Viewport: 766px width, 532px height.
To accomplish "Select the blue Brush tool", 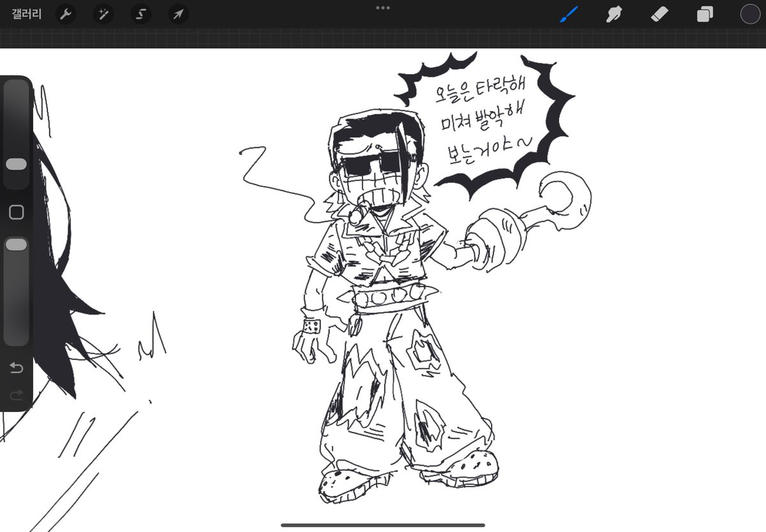I will click(569, 14).
